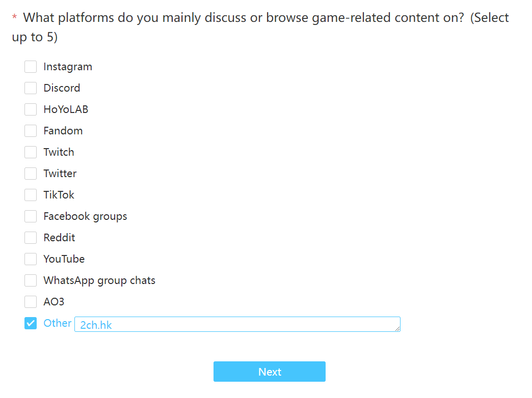
Task: Click the YouTube option label
Action: (64, 259)
